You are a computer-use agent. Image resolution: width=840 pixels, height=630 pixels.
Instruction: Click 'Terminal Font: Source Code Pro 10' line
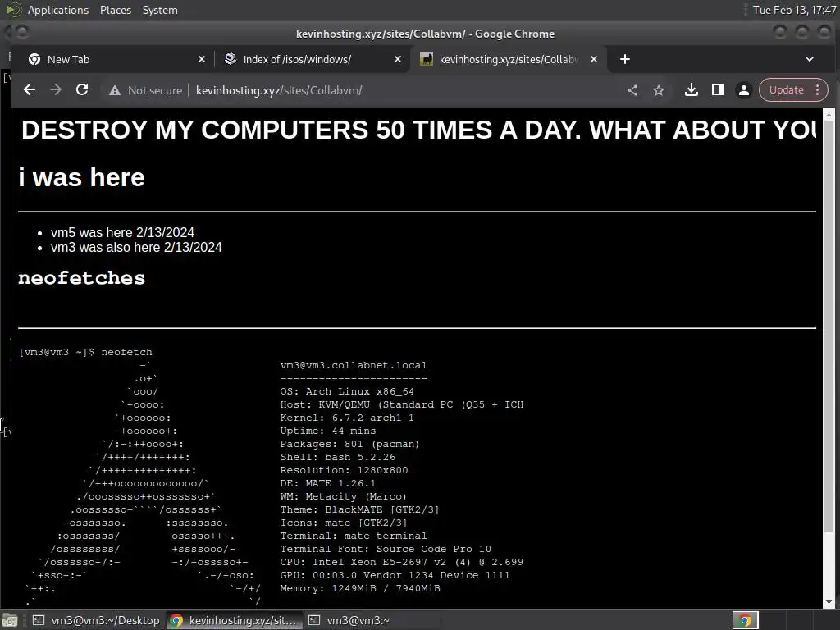click(386, 549)
